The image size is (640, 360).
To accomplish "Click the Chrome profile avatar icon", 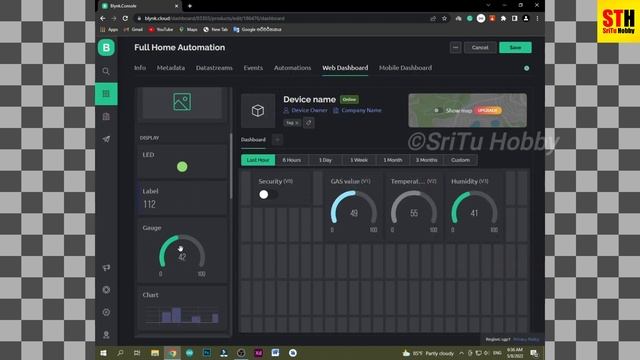I will (x=526, y=18).
